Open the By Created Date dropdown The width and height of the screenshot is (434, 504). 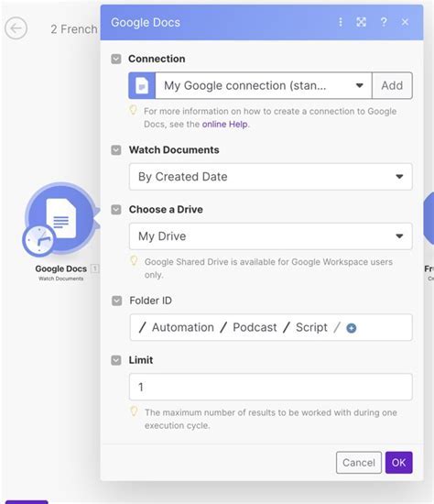[x=271, y=177]
